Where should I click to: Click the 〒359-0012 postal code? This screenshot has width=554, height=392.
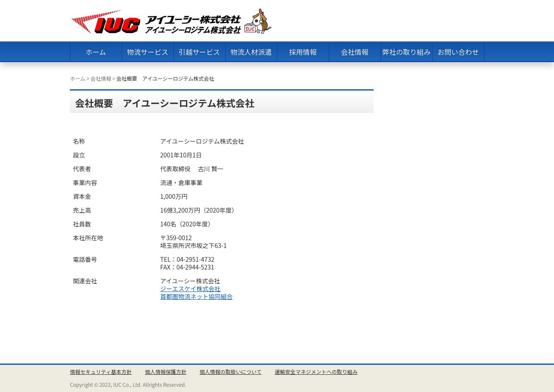176,238
